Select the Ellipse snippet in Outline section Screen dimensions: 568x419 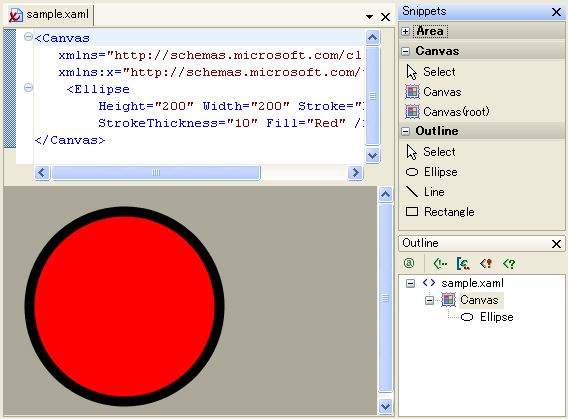tap(431, 172)
